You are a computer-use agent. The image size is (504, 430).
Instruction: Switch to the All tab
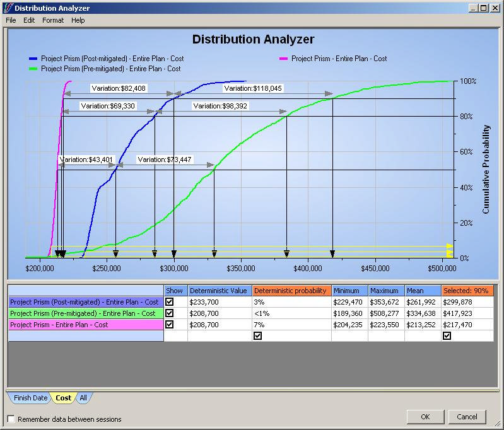click(x=83, y=398)
